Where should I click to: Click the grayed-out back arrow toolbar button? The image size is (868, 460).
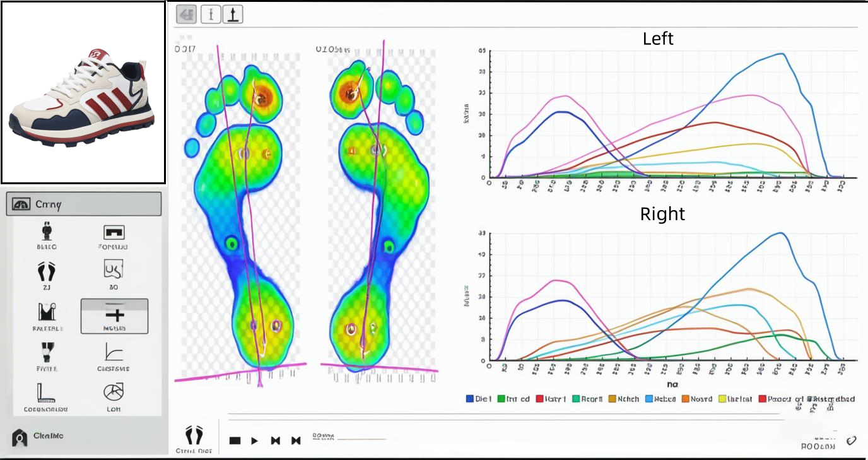[186, 15]
